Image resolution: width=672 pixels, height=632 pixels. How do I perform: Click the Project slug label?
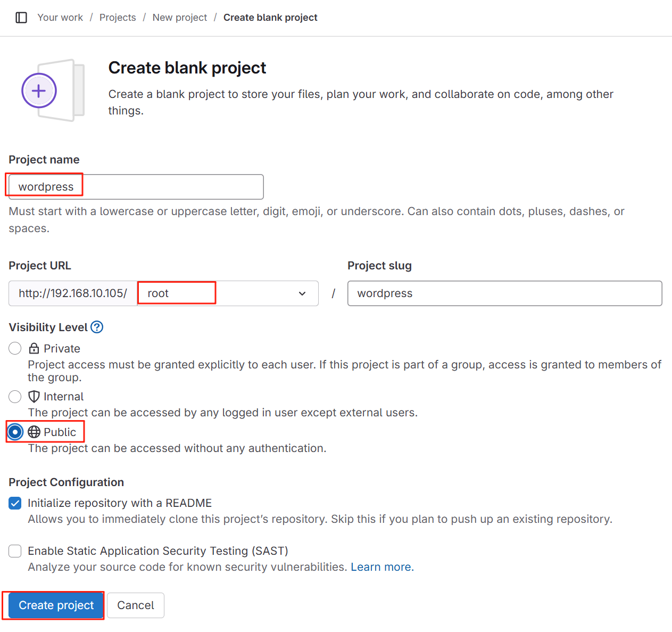pyautogui.click(x=379, y=265)
